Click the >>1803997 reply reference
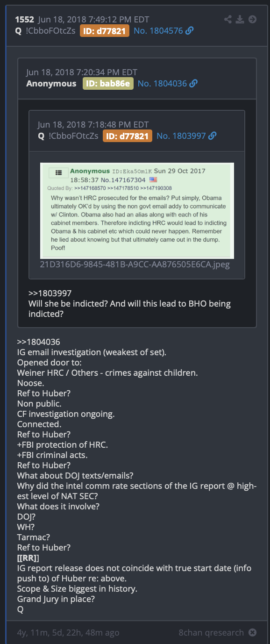This screenshot has width=270, height=644. (50, 293)
